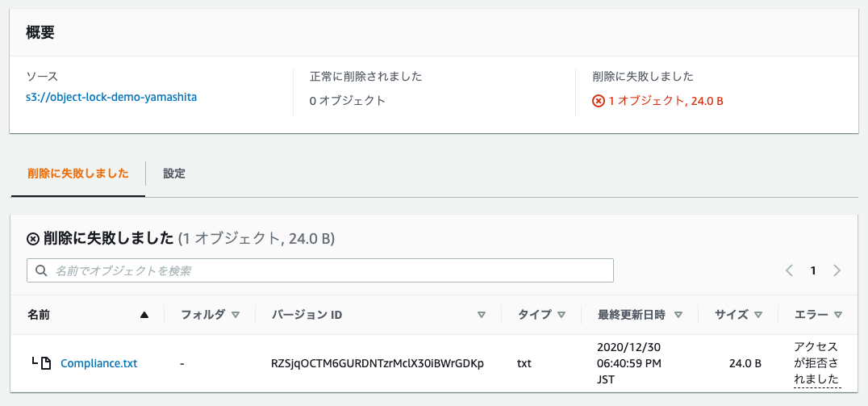Screen dimensions: 868x406
Task: Sort by エラー column arrow
Action: pyautogui.click(x=837, y=315)
